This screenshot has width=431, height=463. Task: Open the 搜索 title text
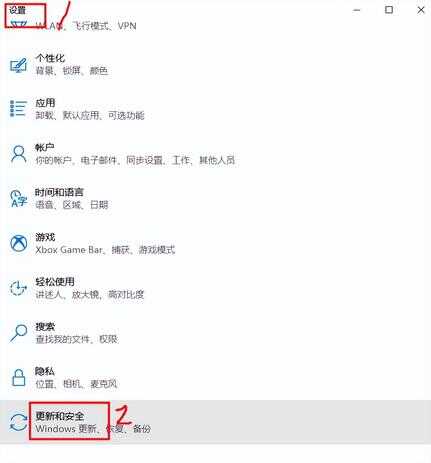(x=45, y=327)
